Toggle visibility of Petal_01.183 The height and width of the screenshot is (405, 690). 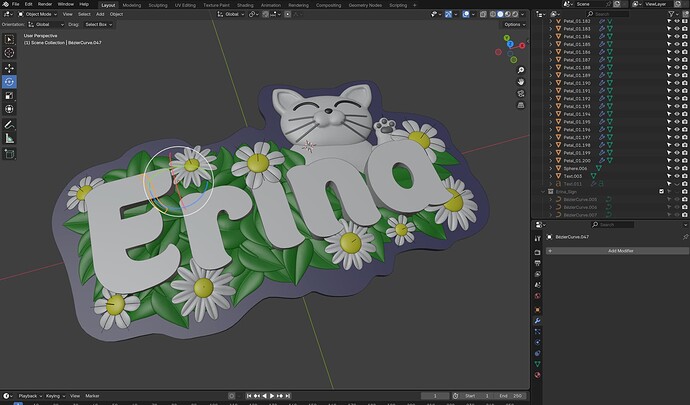pyautogui.click(x=677, y=28)
